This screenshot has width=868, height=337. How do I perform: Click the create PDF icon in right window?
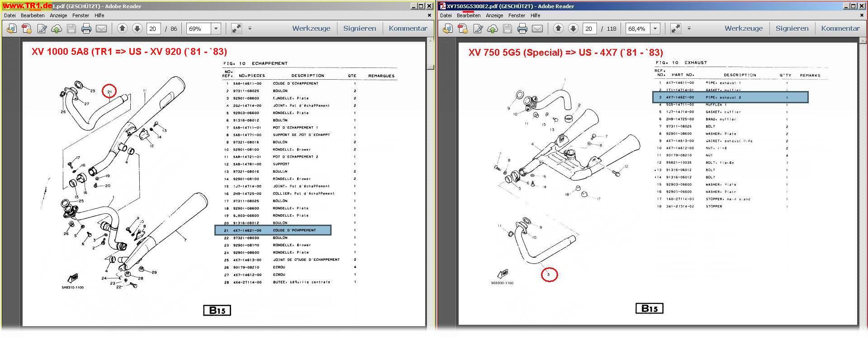[448, 29]
